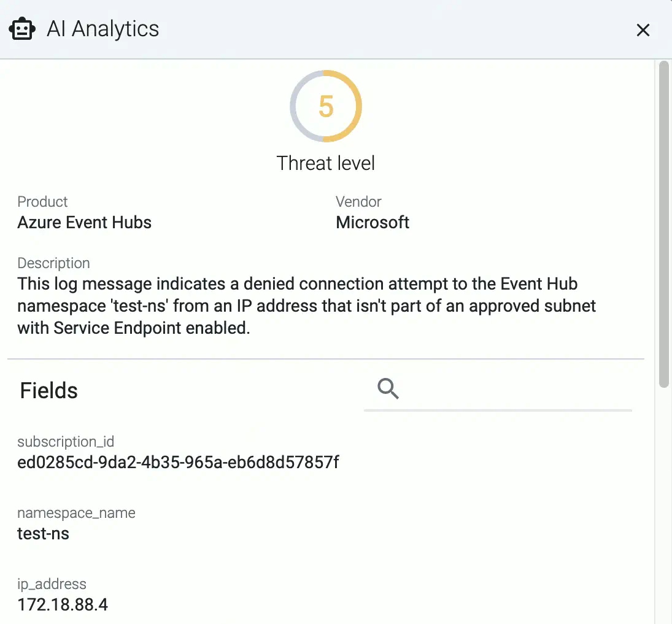Click the AI Analytics robot icon
This screenshot has width=672, height=624.
point(22,29)
